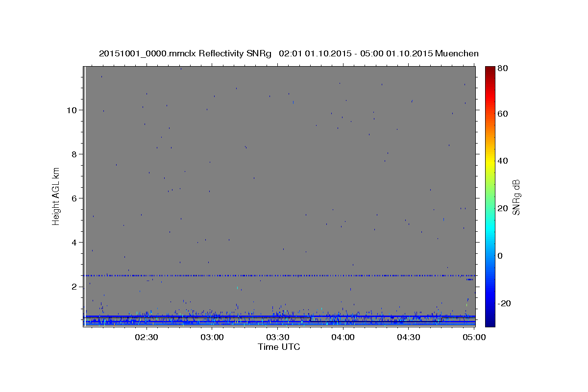Click the dark red top of the colorbar
This screenshot has height=392, width=588.
(x=490, y=69)
